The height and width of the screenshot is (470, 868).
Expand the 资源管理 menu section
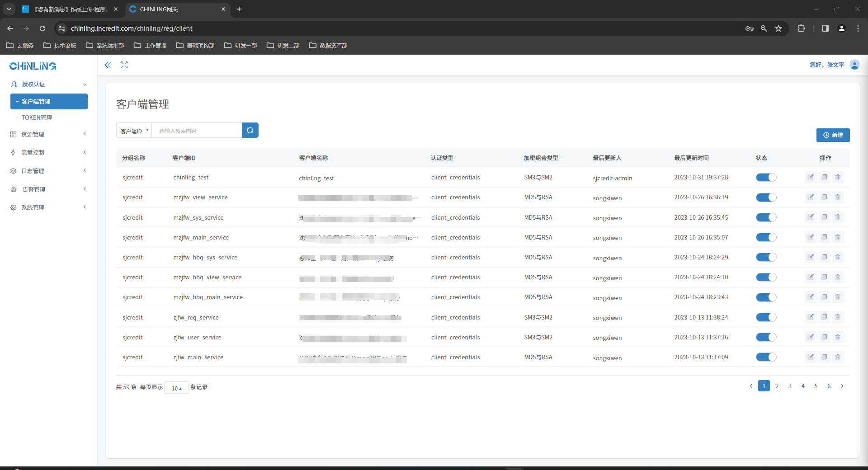tap(49, 134)
